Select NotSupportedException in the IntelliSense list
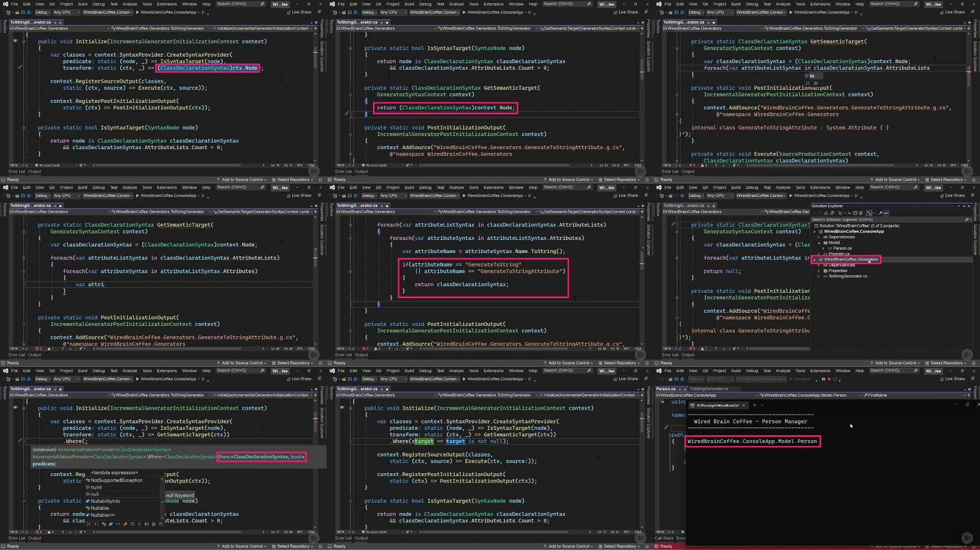Image resolution: width=980 pixels, height=550 pixels. coord(116,480)
